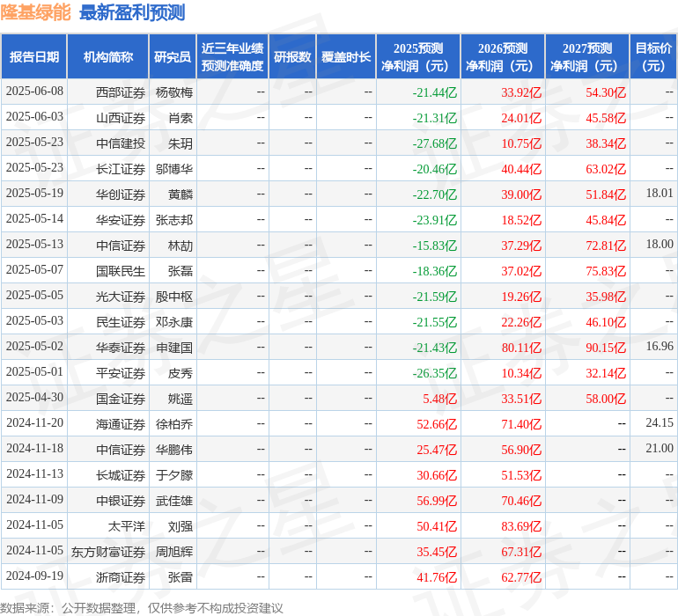Click the 机构简称 column header
Viewport: 678px width, 616px height.
[x=108, y=57]
